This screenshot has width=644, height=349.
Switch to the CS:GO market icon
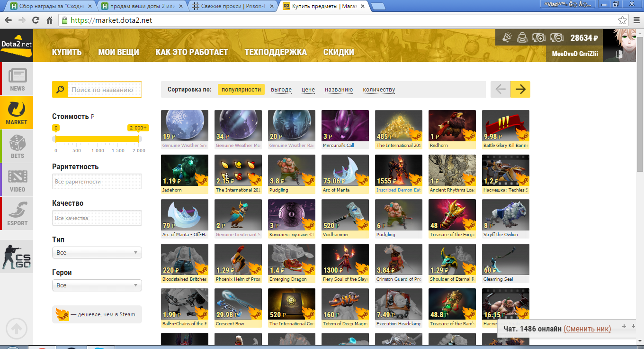pyautogui.click(x=17, y=257)
